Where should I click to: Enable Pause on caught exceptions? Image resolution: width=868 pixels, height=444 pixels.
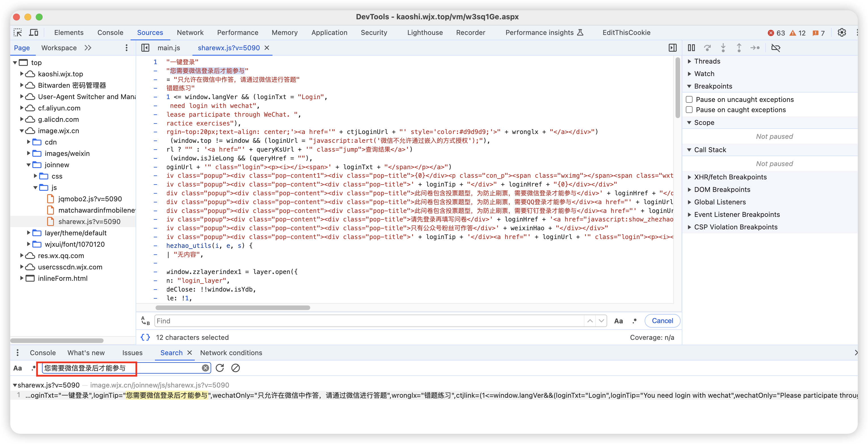click(689, 110)
